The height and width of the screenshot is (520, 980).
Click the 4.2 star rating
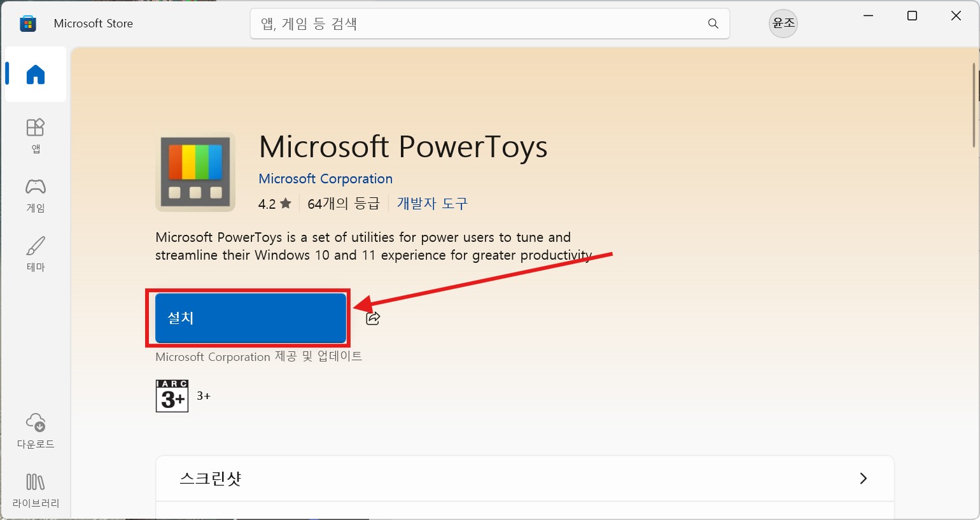point(274,204)
